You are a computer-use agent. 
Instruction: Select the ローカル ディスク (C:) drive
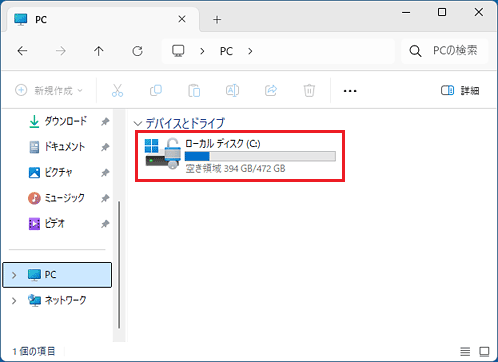point(240,156)
